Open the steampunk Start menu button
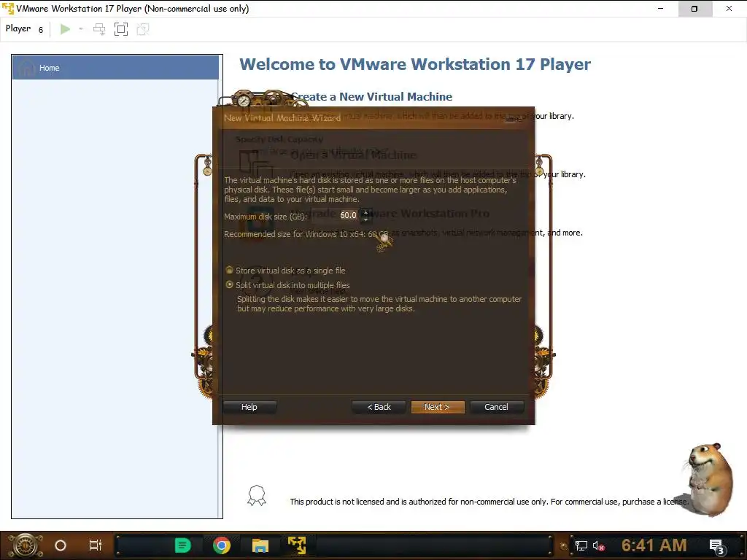This screenshot has width=747, height=560. 26,545
